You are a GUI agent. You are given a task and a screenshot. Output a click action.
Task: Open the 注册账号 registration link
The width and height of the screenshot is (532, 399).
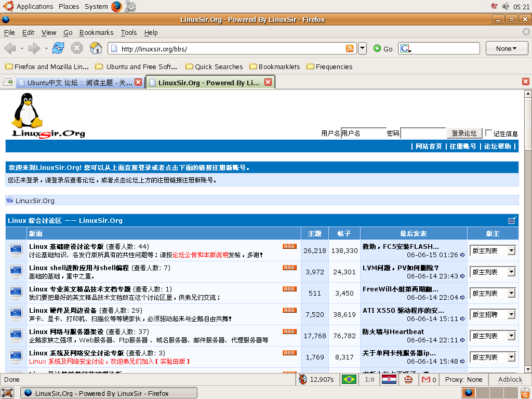[463, 146]
